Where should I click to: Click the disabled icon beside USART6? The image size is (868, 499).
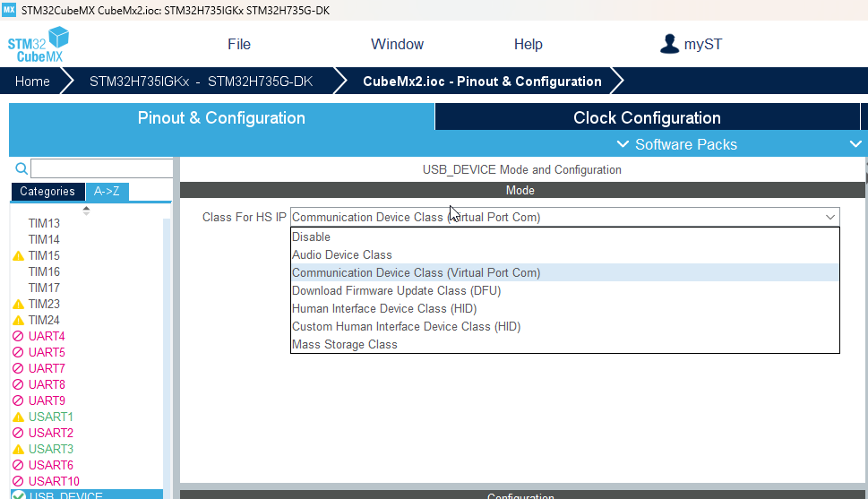18,465
